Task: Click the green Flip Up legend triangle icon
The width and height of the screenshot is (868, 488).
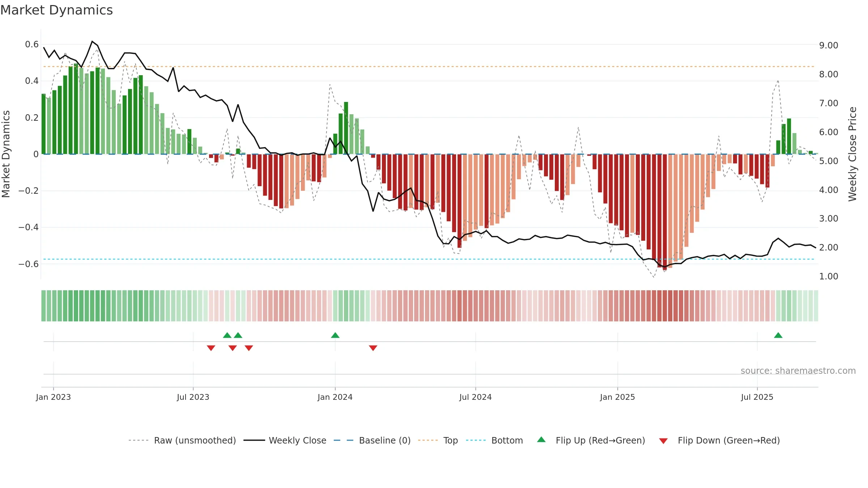Action: click(x=541, y=440)
